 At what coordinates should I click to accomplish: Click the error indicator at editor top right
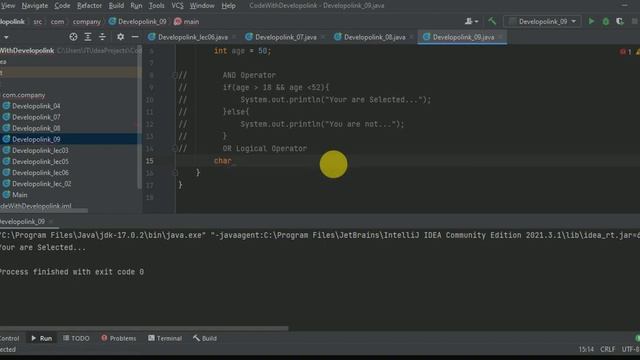[x=625, y=52]
